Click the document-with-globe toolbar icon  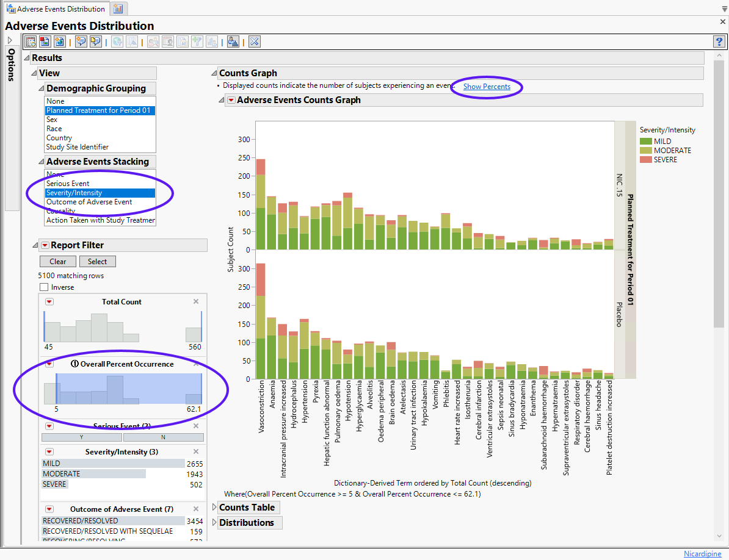click(x=59, y=41)
